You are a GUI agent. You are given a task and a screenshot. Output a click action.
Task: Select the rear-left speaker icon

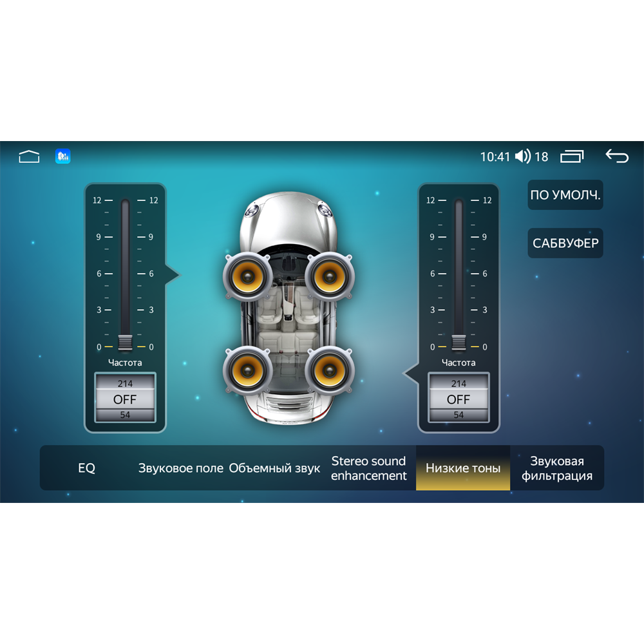click(x=248, y=371)
